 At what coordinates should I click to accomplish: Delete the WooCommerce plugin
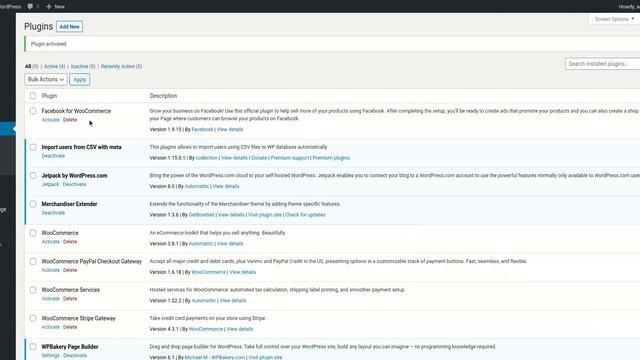point(70,242)
